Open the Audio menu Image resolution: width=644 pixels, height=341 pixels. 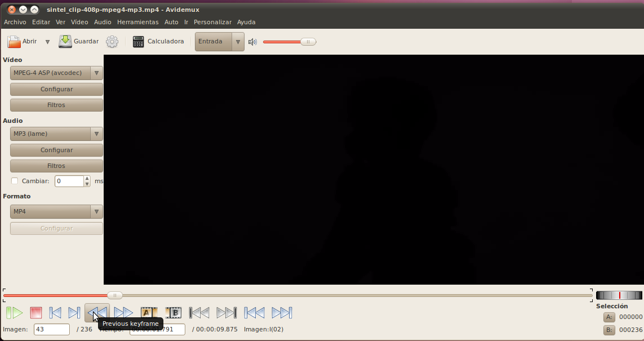103,22
